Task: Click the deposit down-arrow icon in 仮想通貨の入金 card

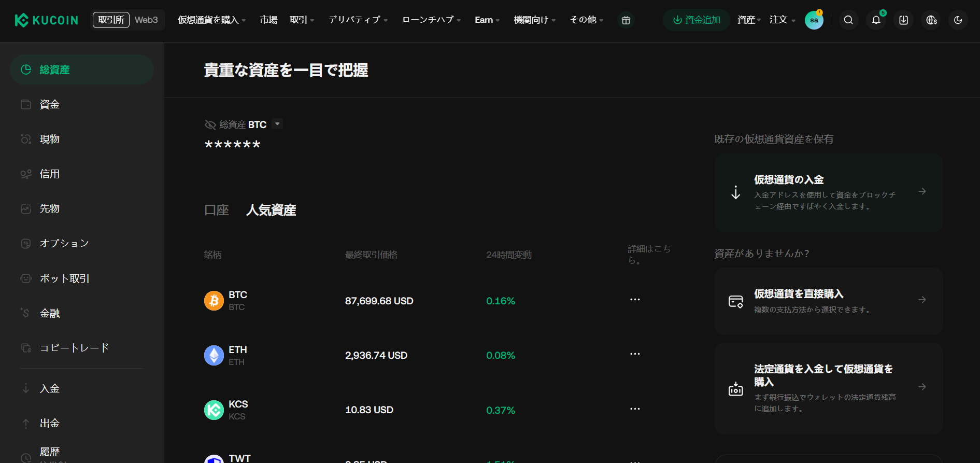Action: 735,192
